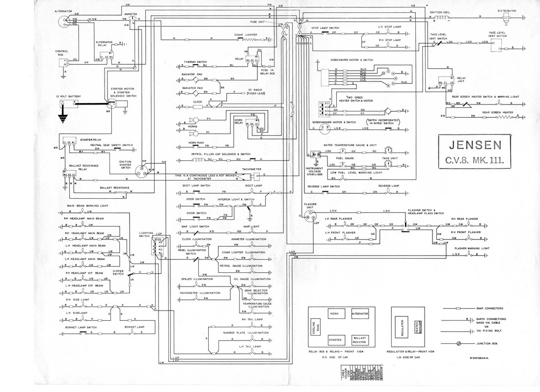The image size is (540, 392).
Task: Click the 'DIPPER SWITCH' label
Action: 118,273
